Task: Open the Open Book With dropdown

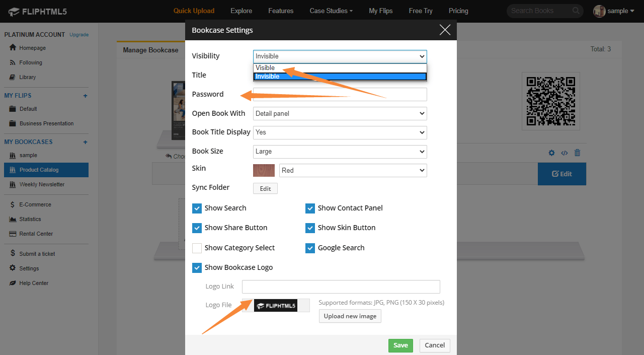Action: (x=340, y=113)
